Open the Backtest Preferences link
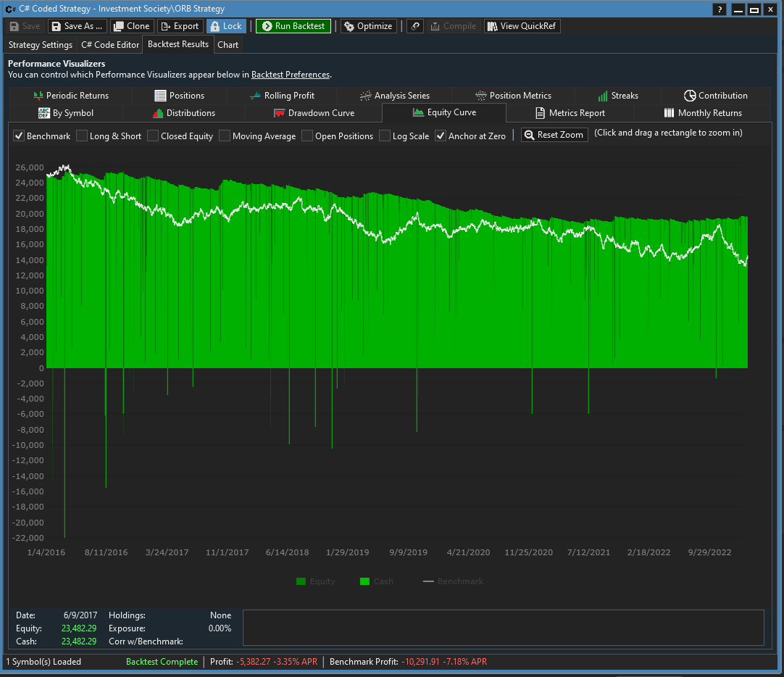The width and height of the screenshot is (784, 677). [291, 75]
